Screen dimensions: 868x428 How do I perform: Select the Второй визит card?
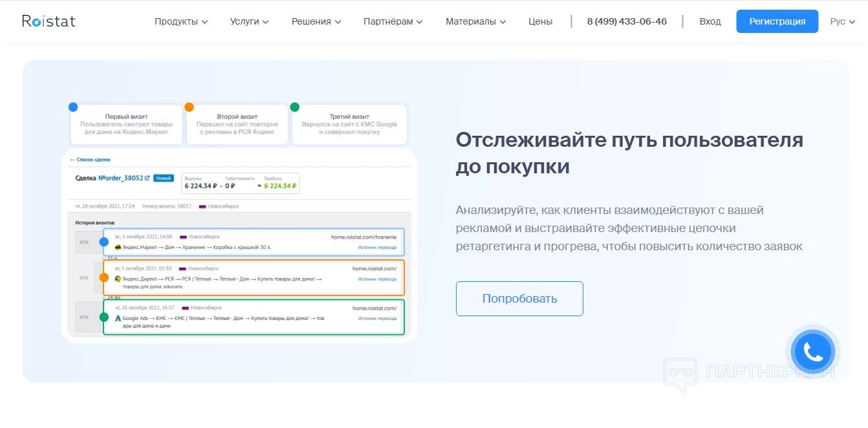coord(237,124)
